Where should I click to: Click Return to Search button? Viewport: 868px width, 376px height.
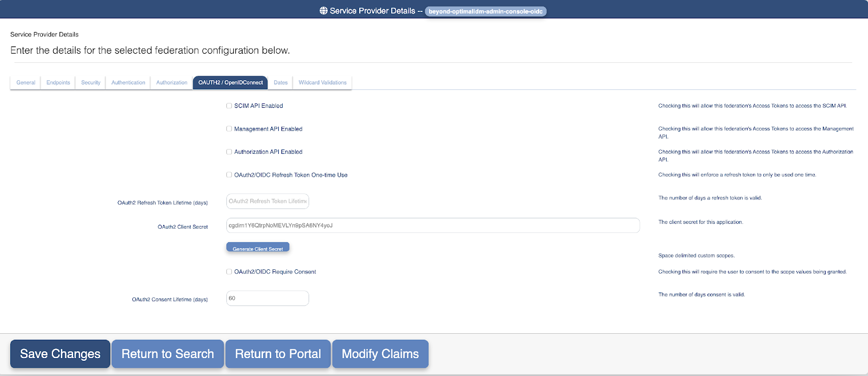coord(168,354)
